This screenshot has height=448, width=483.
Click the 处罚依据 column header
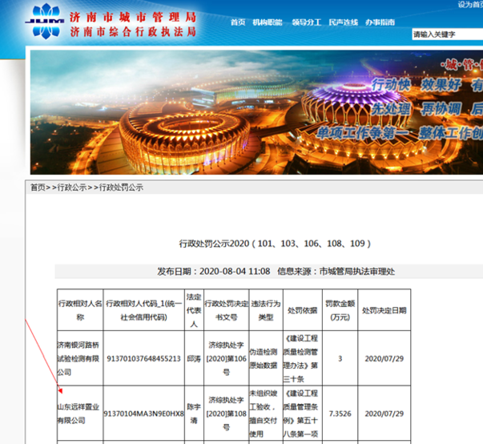(x=303, y=310)
